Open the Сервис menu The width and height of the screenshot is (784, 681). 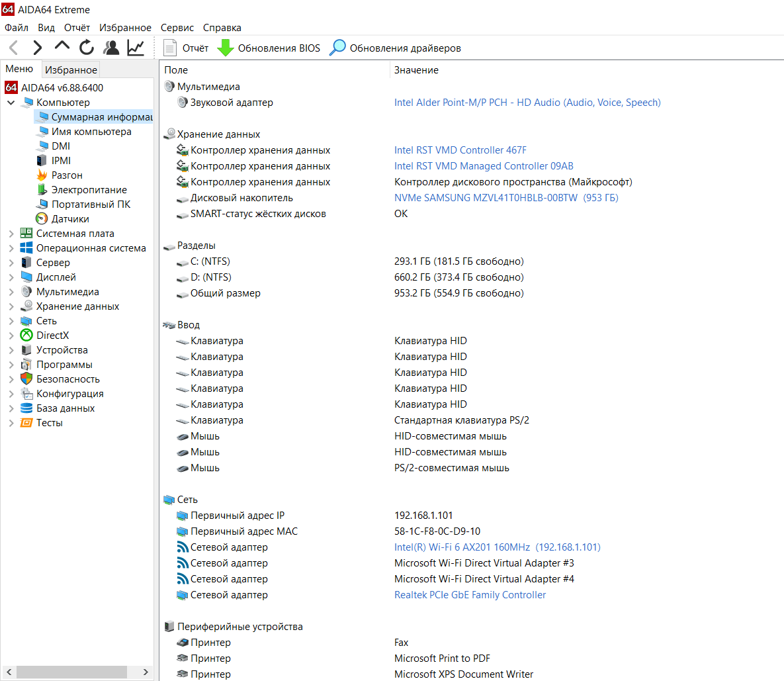177,28
